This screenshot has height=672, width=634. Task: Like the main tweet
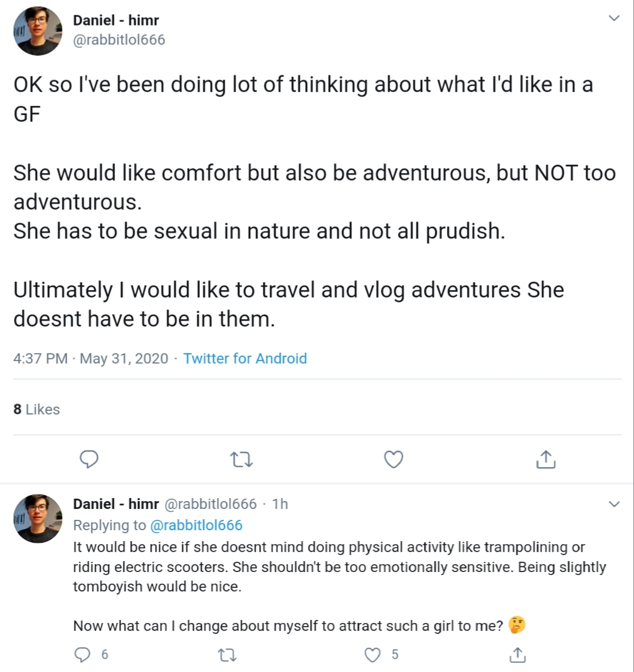coord(394,460)
